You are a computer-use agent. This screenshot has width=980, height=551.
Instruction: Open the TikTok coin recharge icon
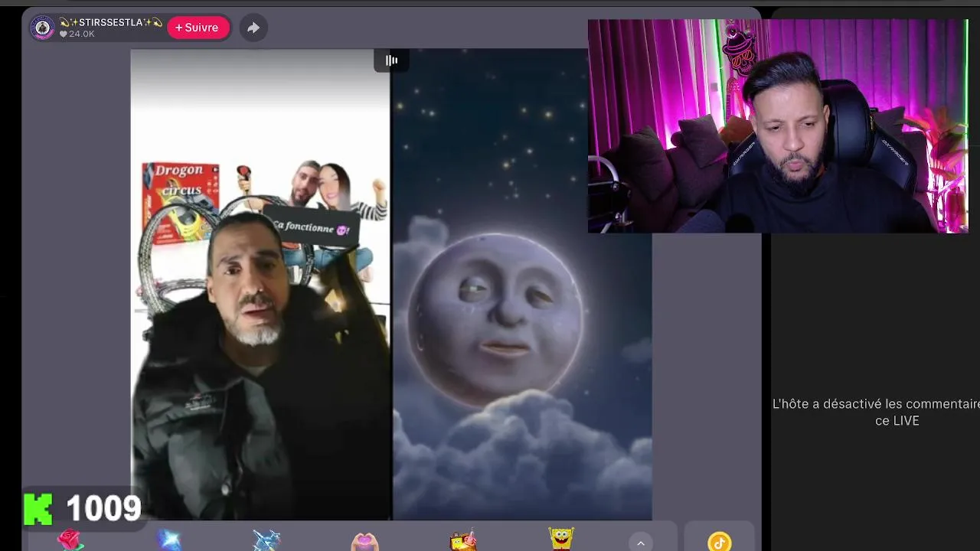click(719, 543)
